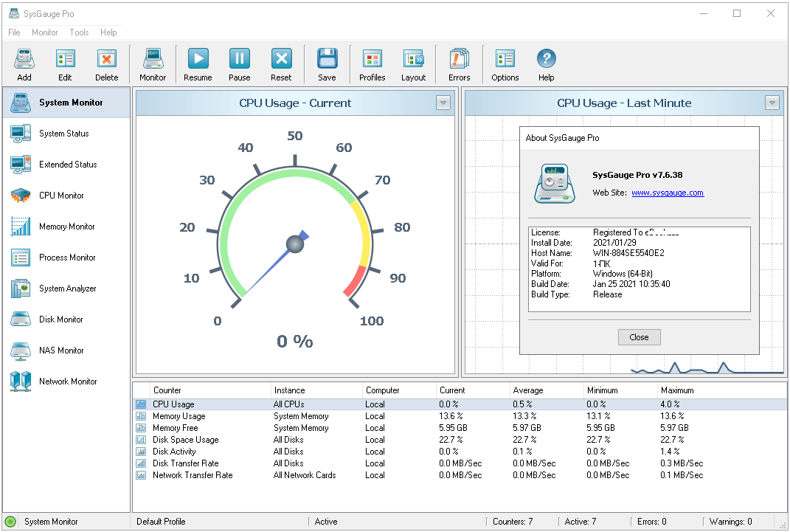Expand the CPU Usage - Current dropdown arrow

tap(443, 103)
